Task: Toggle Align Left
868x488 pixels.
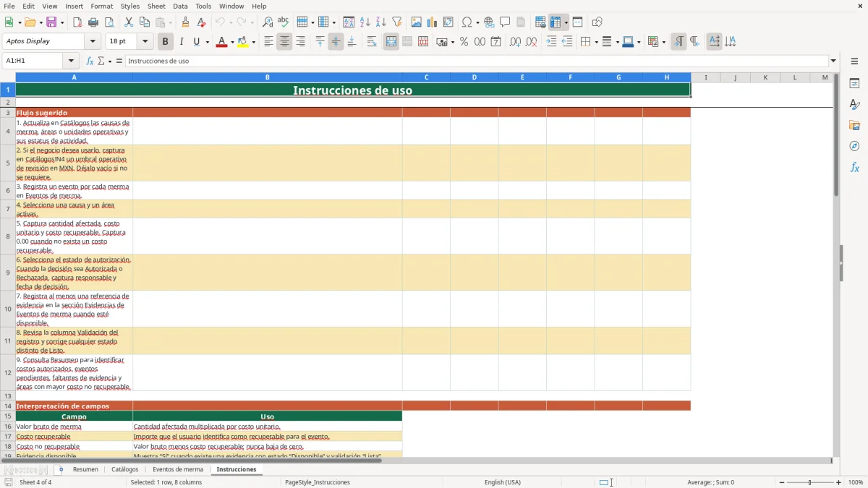Action: click(x=269, y=42)
